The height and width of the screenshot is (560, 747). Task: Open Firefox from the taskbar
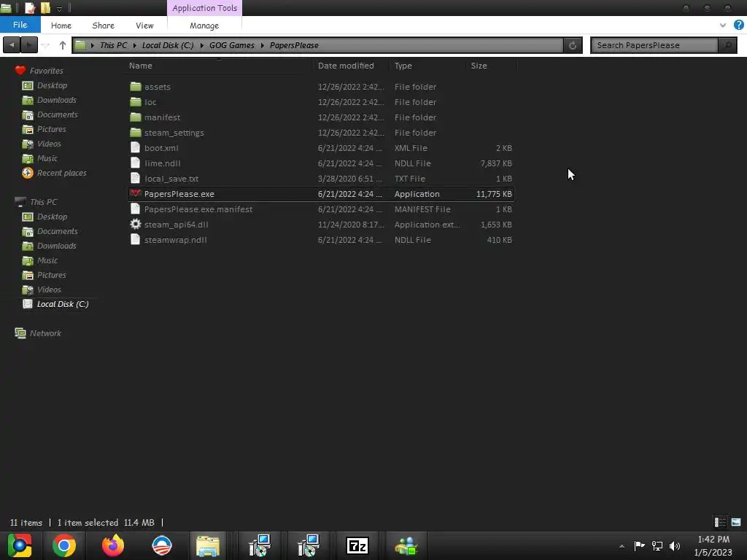113,545
